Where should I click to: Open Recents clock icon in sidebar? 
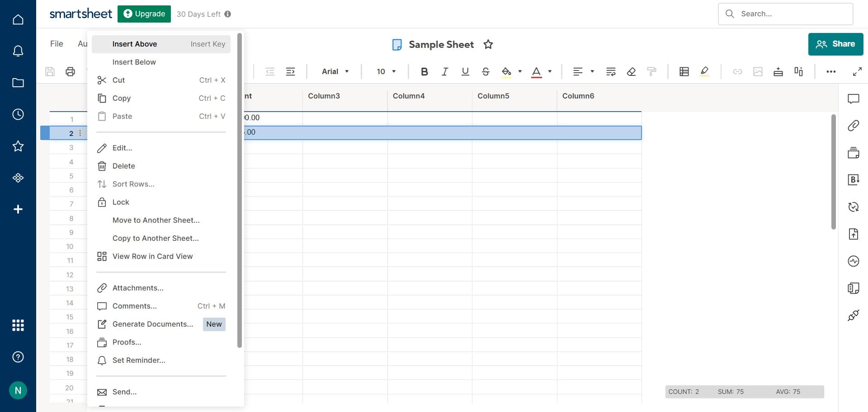18,114
